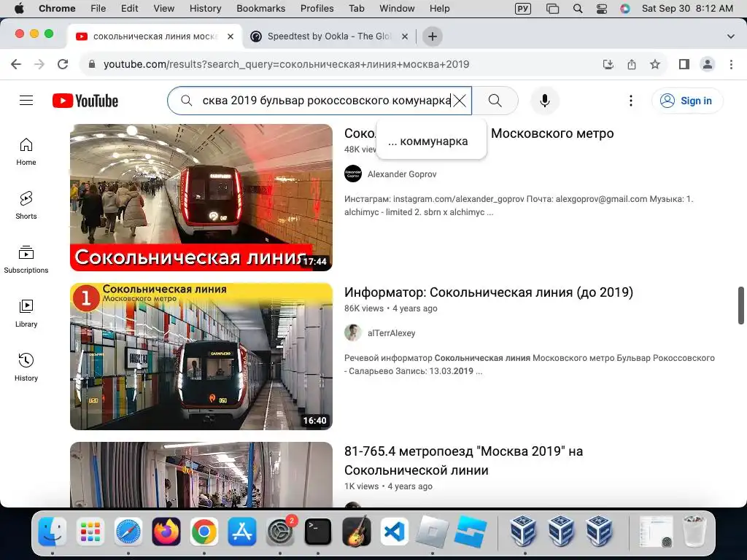Open Safari from the Dock
The width and height of the screenshot is (747, 560).
point(128,532)
